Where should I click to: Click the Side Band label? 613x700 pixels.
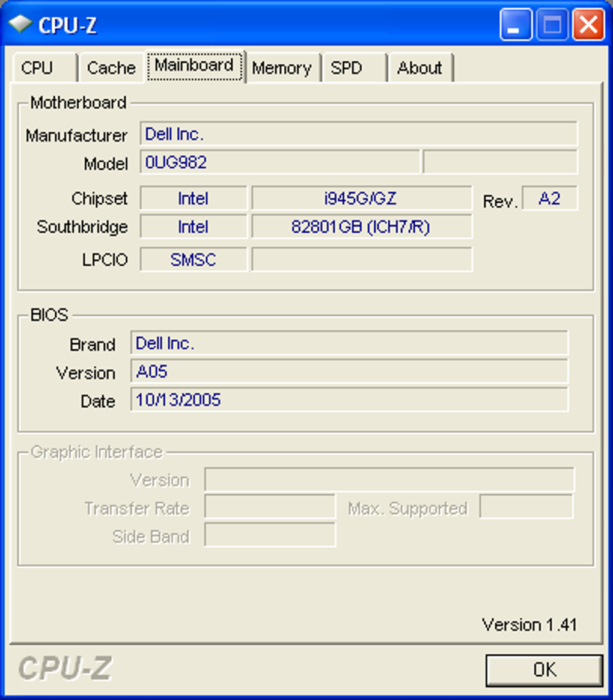(151, 536)
